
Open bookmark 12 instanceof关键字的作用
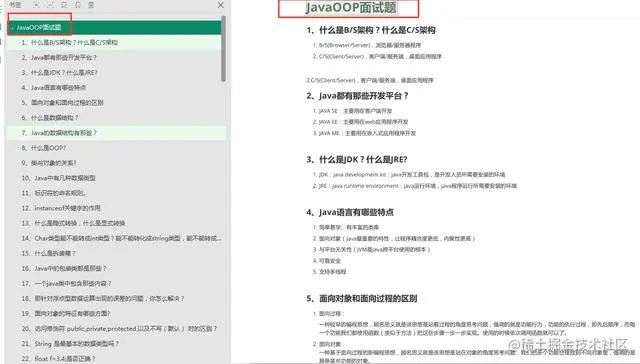[61, 208]
